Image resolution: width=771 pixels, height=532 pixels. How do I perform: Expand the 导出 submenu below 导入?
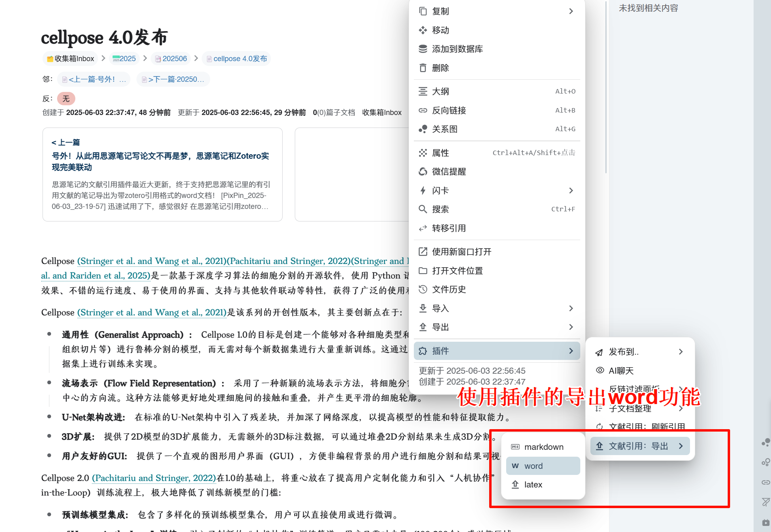tap(497, 327)
